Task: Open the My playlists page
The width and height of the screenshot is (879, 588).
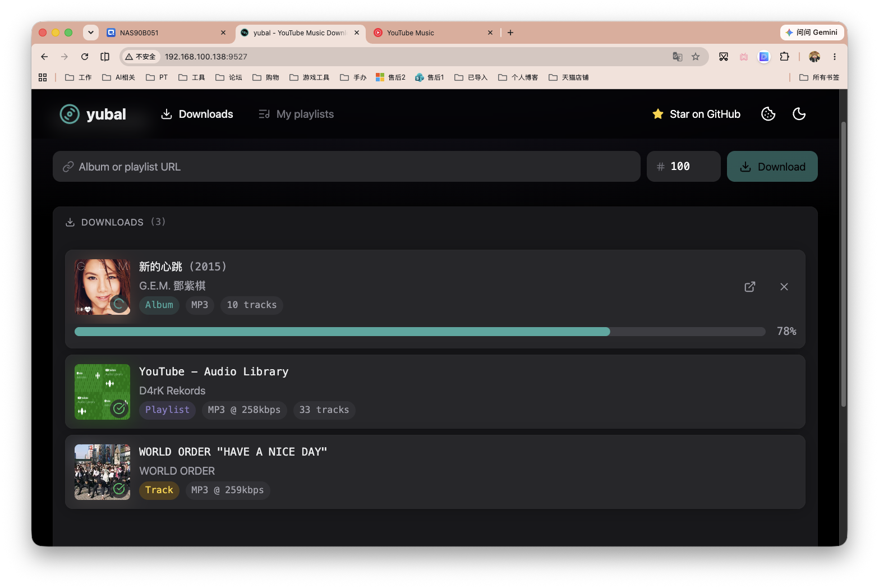Action: [296, 114]
